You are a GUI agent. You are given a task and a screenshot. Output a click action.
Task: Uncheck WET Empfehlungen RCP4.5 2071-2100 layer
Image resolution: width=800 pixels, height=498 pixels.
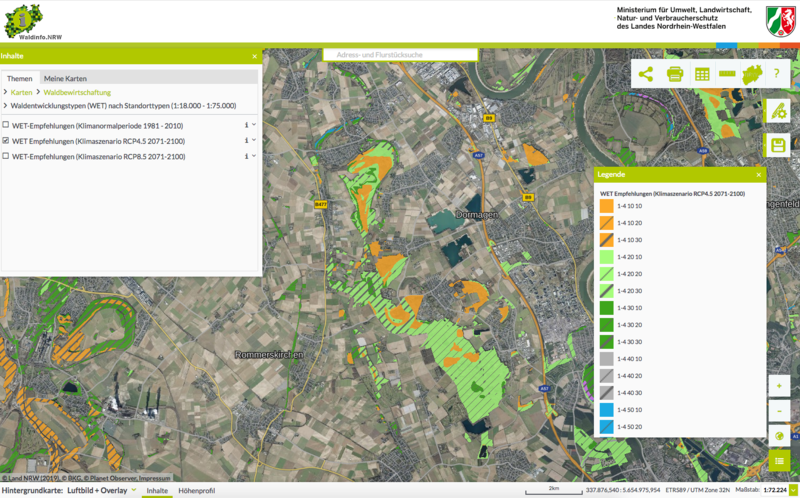(7, 142)
